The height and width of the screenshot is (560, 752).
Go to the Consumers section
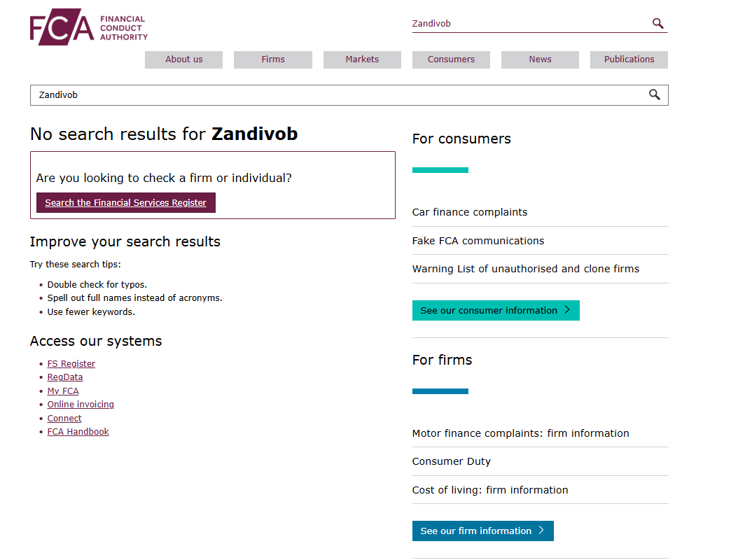(x=451, y=59)
